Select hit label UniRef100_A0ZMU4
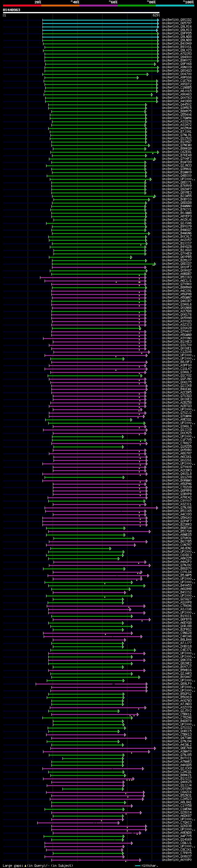The image size is (197, 868). click(177, 128)
